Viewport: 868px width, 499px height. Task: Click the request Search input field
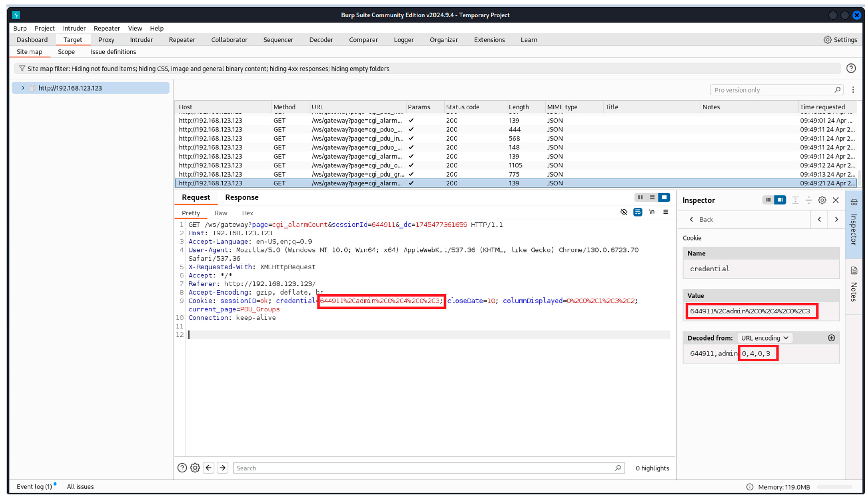(425, 468)
